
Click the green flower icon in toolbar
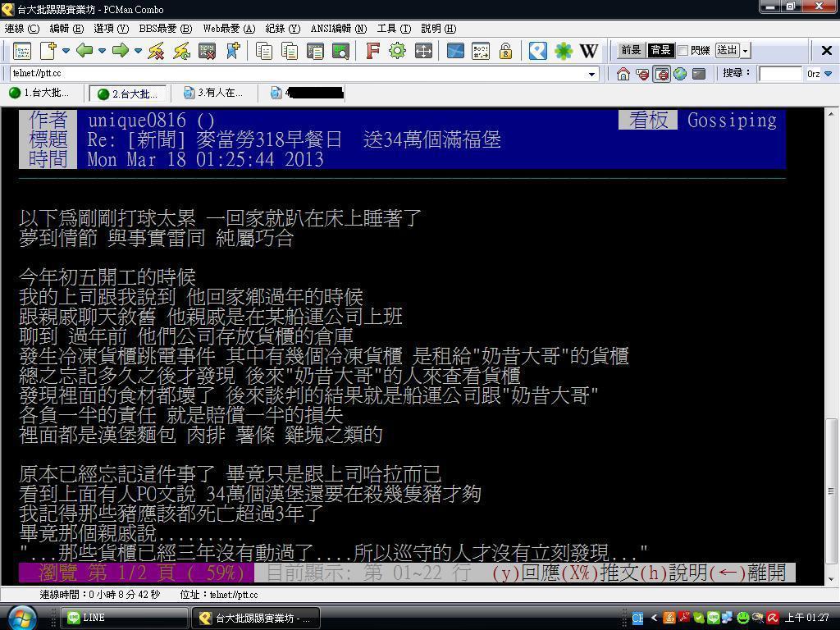point(564,51)
